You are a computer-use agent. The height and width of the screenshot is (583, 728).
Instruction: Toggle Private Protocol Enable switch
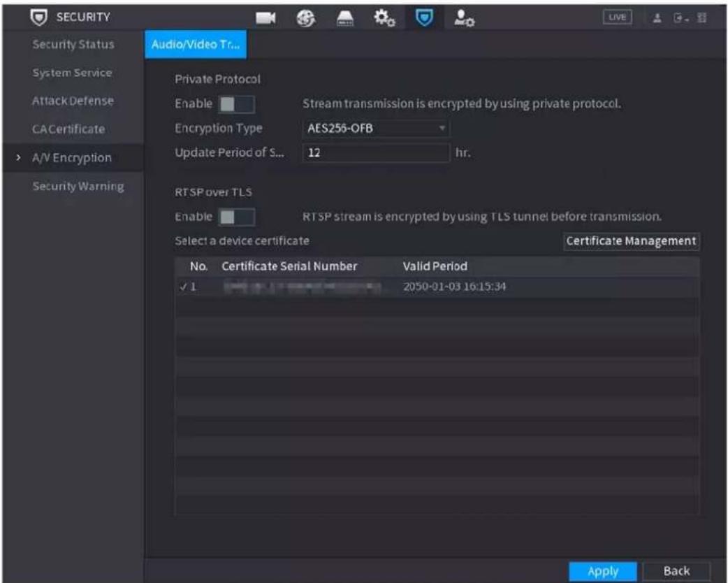point(236,105)
